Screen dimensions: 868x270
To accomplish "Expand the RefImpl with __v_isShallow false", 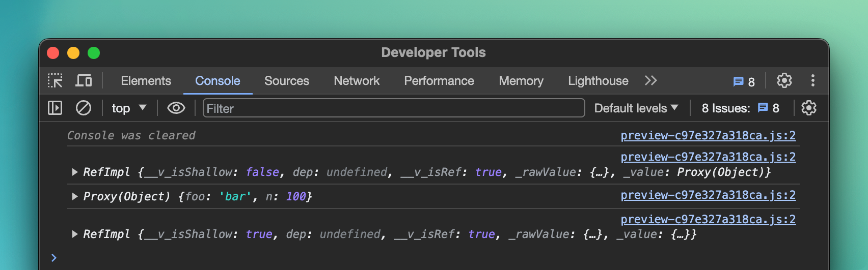I will 75,172.
